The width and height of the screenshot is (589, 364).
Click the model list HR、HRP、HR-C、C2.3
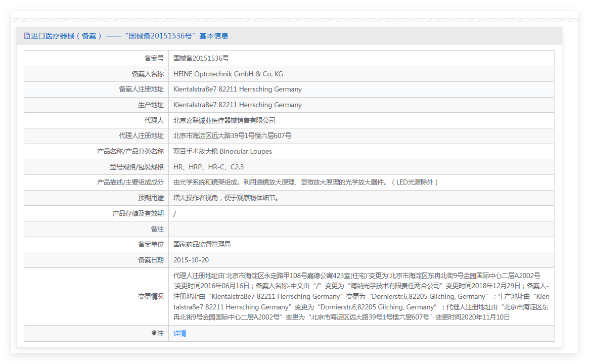click(208, 167)
